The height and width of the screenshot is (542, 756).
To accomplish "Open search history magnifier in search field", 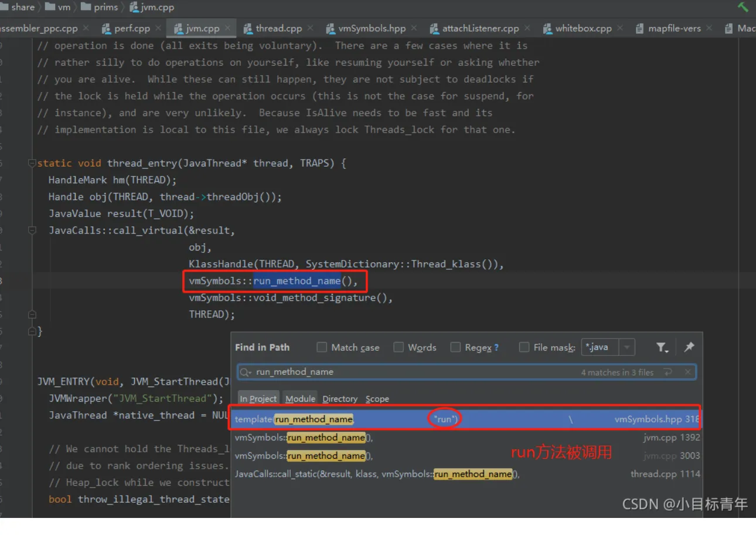I will pyautogui.click(x=246, y=372).
